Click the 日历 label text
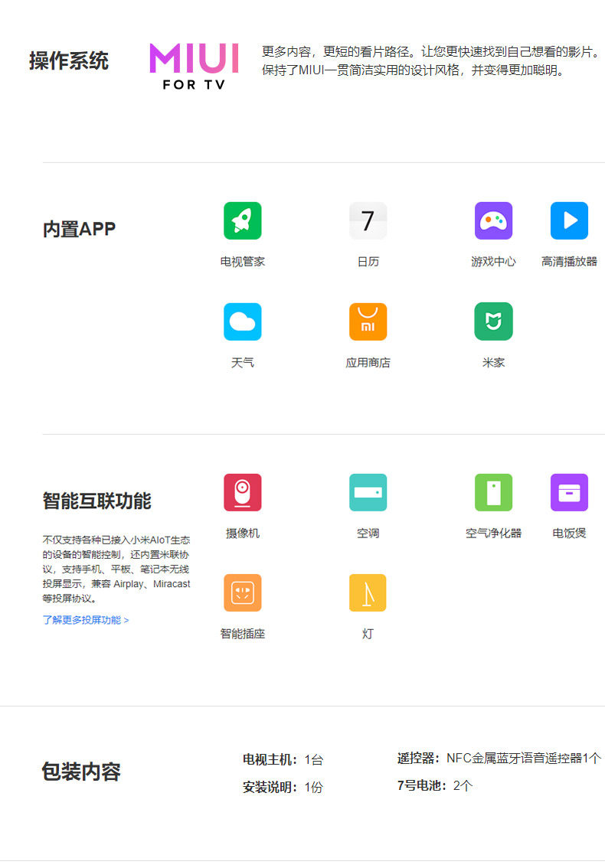 (368, 261)
